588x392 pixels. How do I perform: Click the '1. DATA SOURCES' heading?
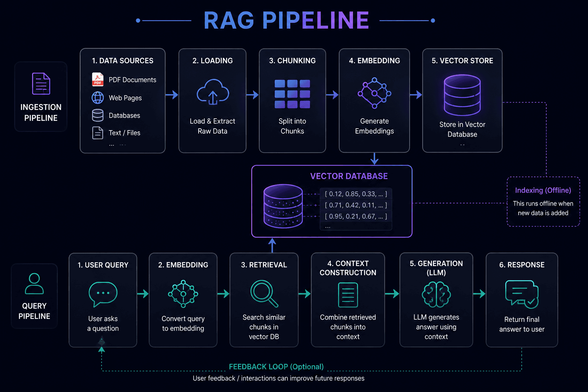click(x=122, y=60)
